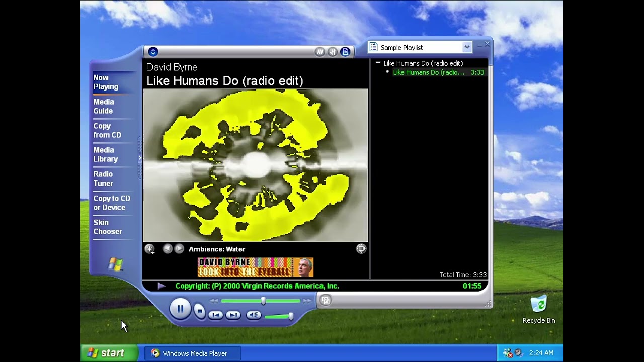Screen dimensions: 644x362
Task: Click the small play arrow in status bar
Action: coord(161,286)
